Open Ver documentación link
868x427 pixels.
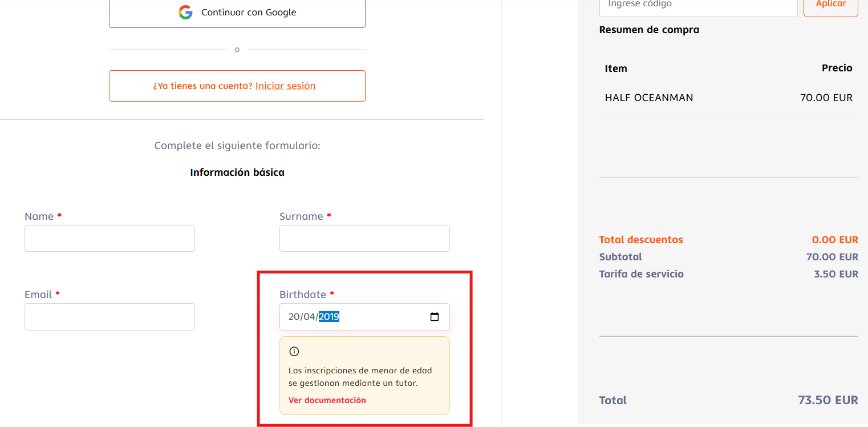click(327, 400)
